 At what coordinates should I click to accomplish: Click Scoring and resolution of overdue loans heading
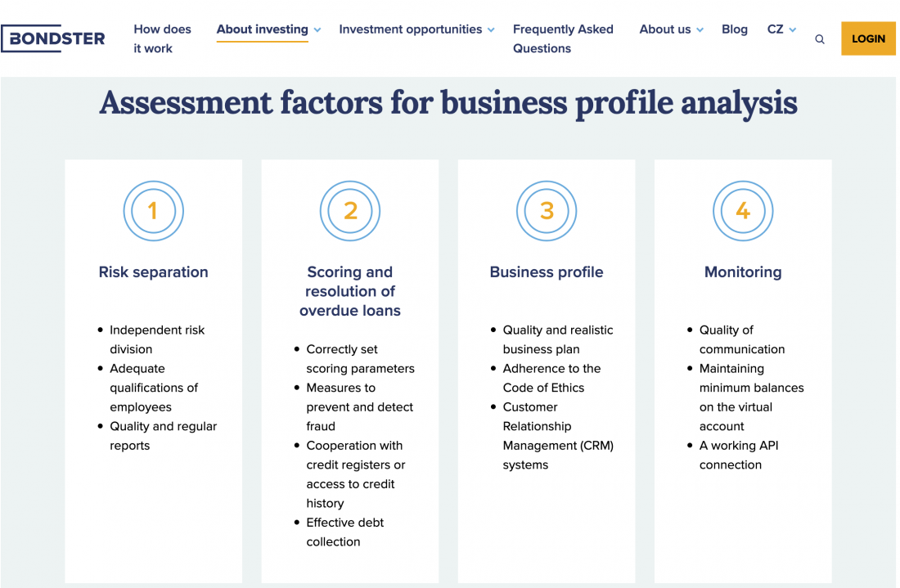tap(350, 291)
